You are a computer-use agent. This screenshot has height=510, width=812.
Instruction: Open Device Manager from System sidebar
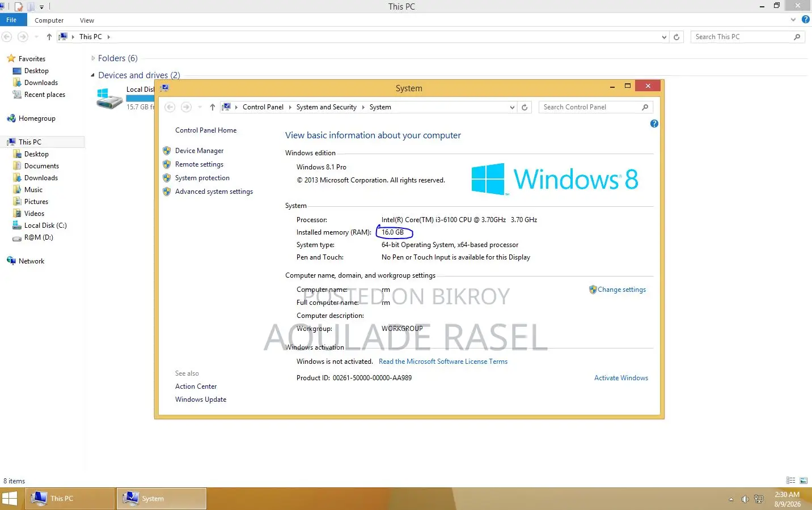coord(199,151)
